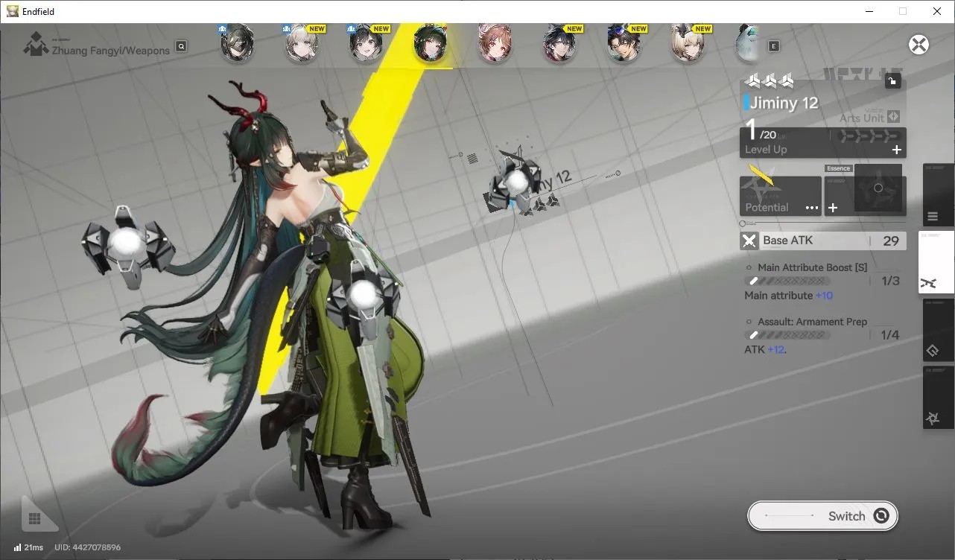Viewport: 955px width, 560px height.
Task: Click the 1/3 skill level value
Action: [890, 281]
